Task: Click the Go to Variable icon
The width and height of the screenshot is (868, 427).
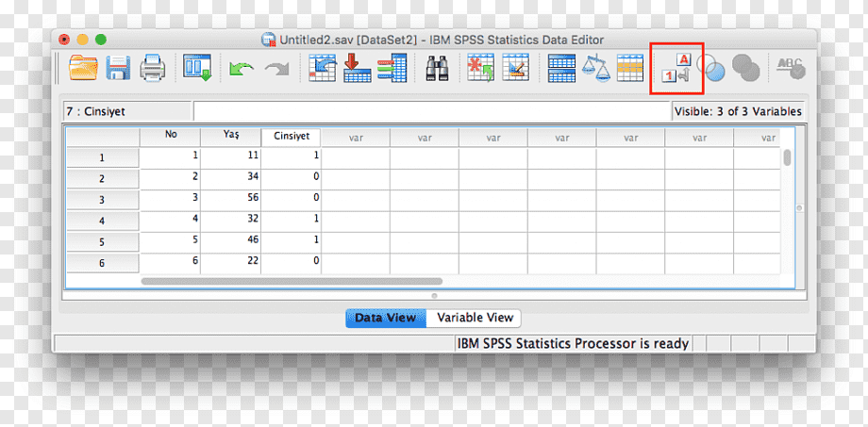Action: 357,69
